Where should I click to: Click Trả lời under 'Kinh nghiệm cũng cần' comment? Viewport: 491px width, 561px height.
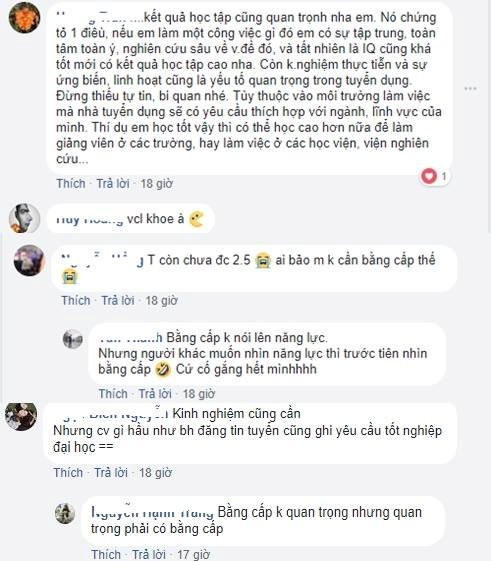[111, 473]
